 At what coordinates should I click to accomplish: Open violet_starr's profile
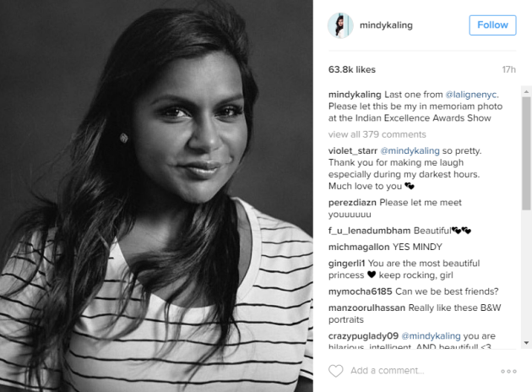tap(352, 150)
